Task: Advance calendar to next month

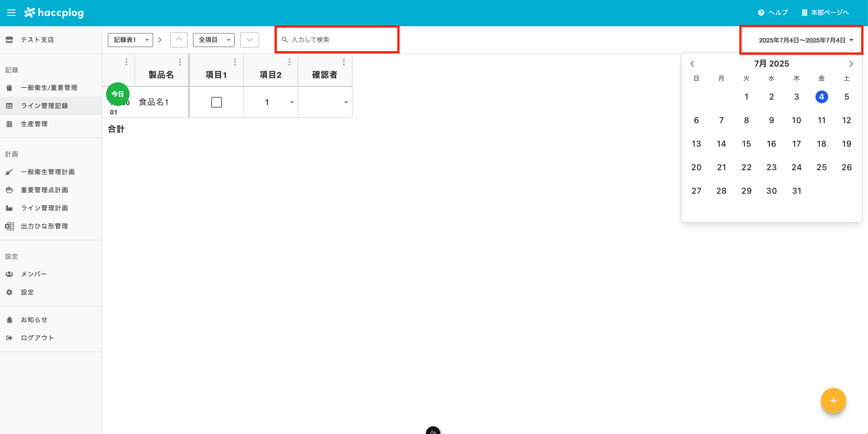Action: coord(851,64)
